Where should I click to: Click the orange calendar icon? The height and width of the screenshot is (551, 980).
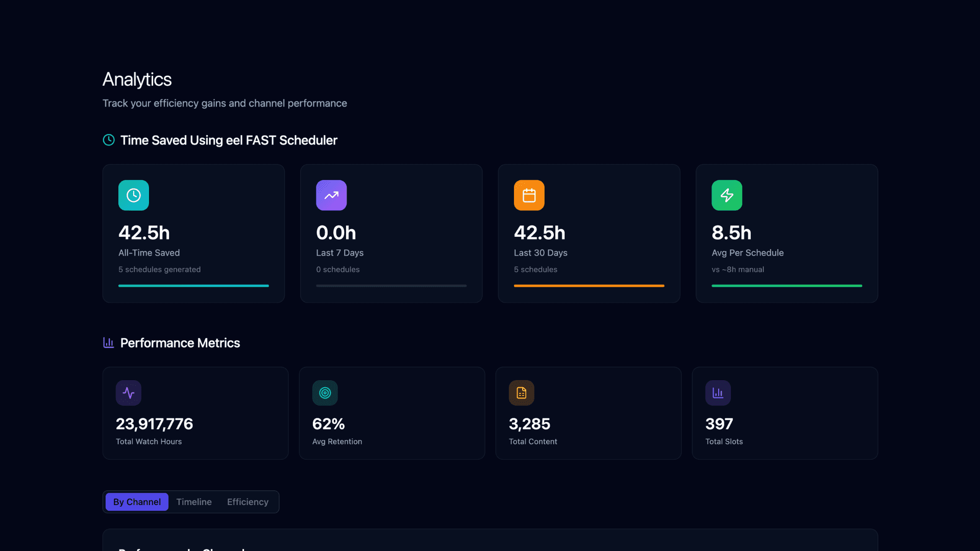(x=529, y=195)
